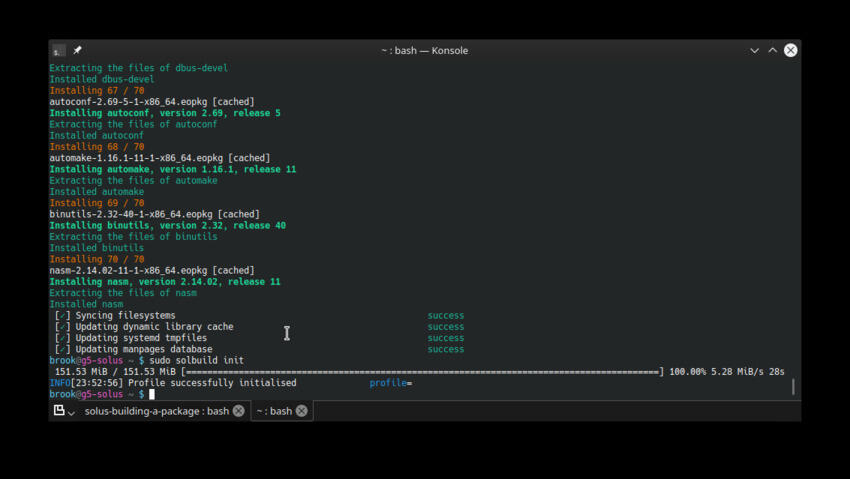
Task: Close the solus-building-a-package tab
Action: [239, 411]
